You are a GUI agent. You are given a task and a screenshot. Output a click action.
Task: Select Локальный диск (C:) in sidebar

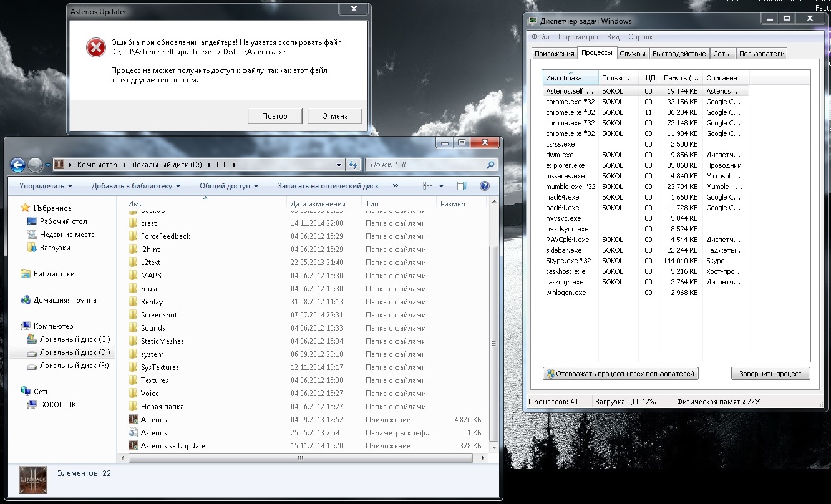69,339
